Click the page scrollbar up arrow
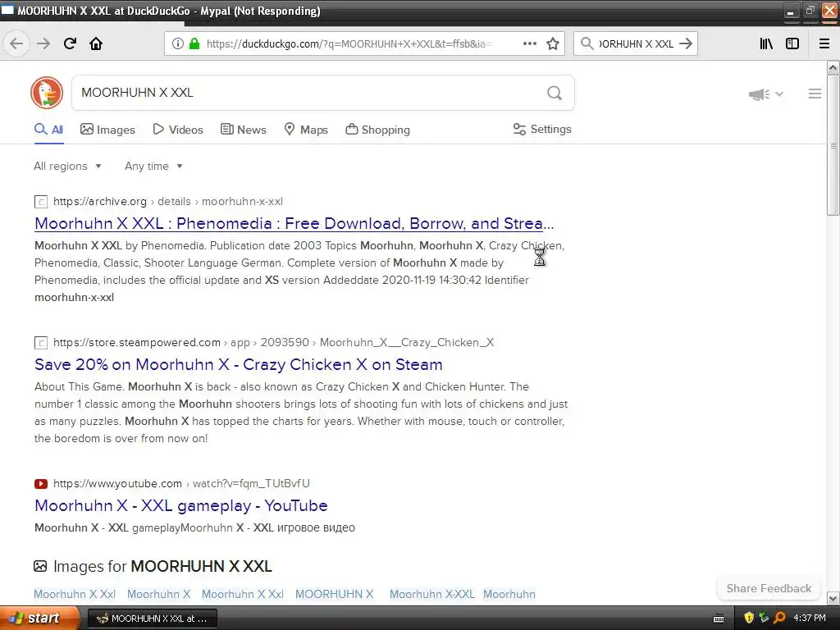The height and width of the screenshot is (630, 840). [x=833, y=67]
